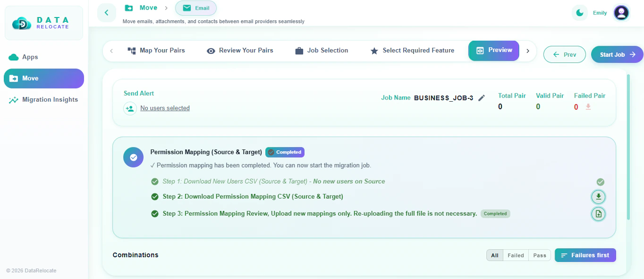Click the vertical scrollbar of the preview panel

[x=628, y=147]
